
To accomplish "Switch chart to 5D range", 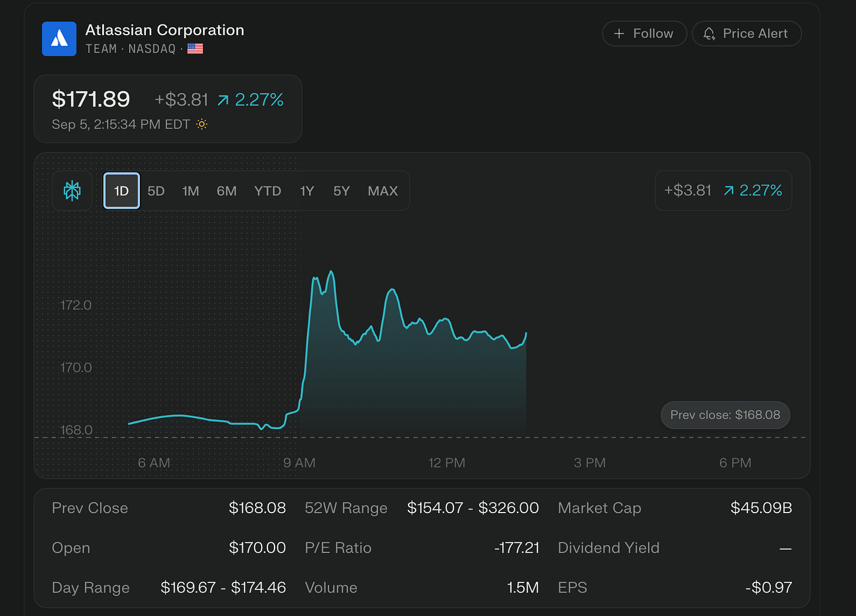I will coord(156,191).
